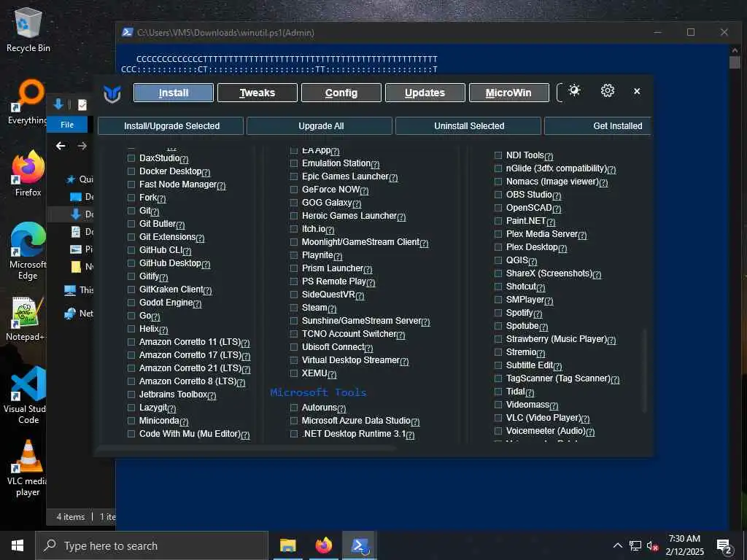This screenshot has height=560, width=747.
Task: Open Microsoft Edge desktop shortcut
Action: click(x=28, y=252)
